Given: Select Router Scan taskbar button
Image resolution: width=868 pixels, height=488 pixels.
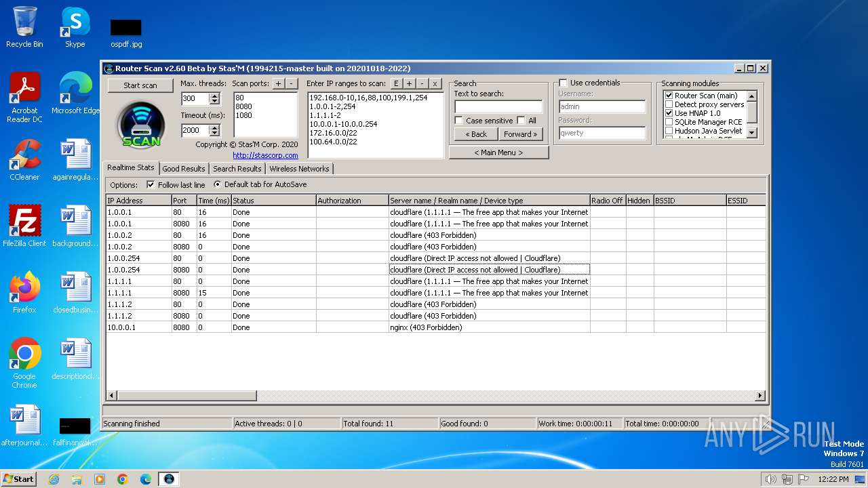Looking at the screenshot, I should 169,479.
